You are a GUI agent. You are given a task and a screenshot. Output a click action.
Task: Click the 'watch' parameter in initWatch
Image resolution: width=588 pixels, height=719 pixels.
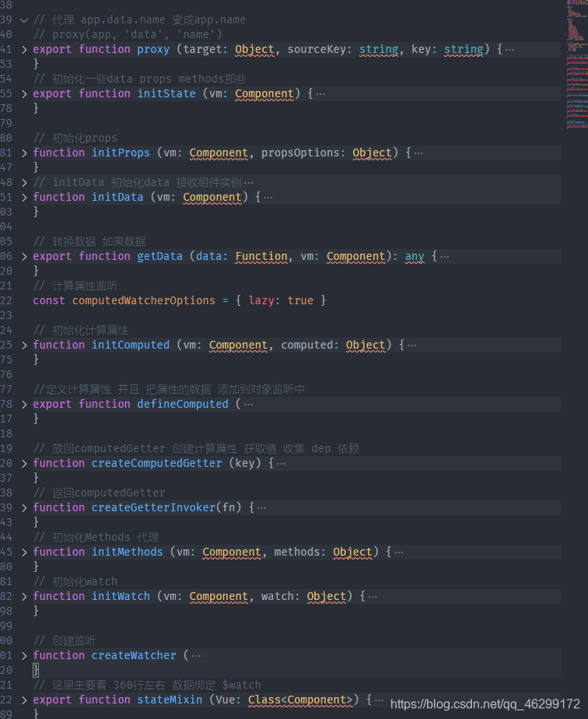click(277, 596)
